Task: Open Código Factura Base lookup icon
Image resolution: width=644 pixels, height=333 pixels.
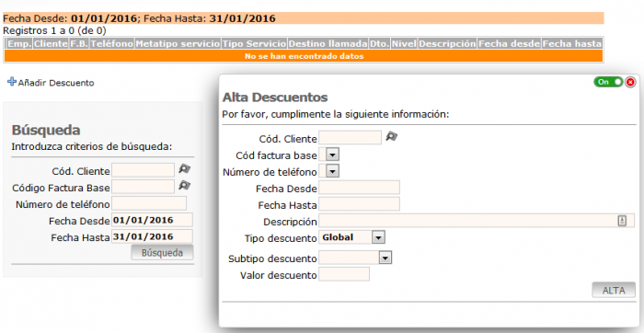Action: click(184, 186)
